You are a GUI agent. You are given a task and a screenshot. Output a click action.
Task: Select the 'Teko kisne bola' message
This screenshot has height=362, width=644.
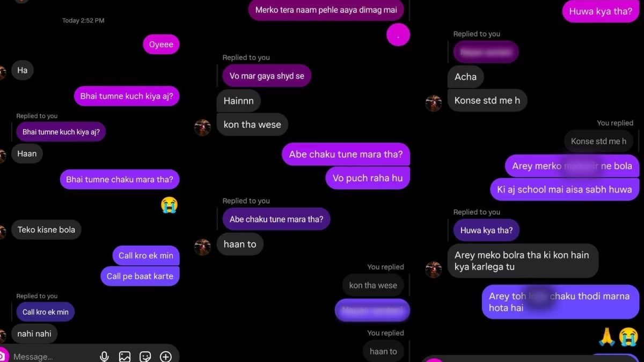pos(46,230)
